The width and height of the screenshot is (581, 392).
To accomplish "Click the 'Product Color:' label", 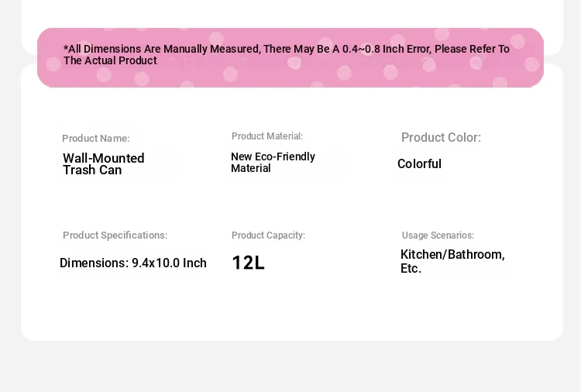I will 441,138.
